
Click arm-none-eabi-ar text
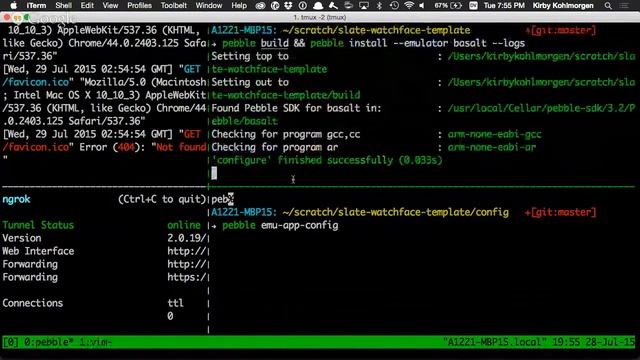(x=491, y=147)
